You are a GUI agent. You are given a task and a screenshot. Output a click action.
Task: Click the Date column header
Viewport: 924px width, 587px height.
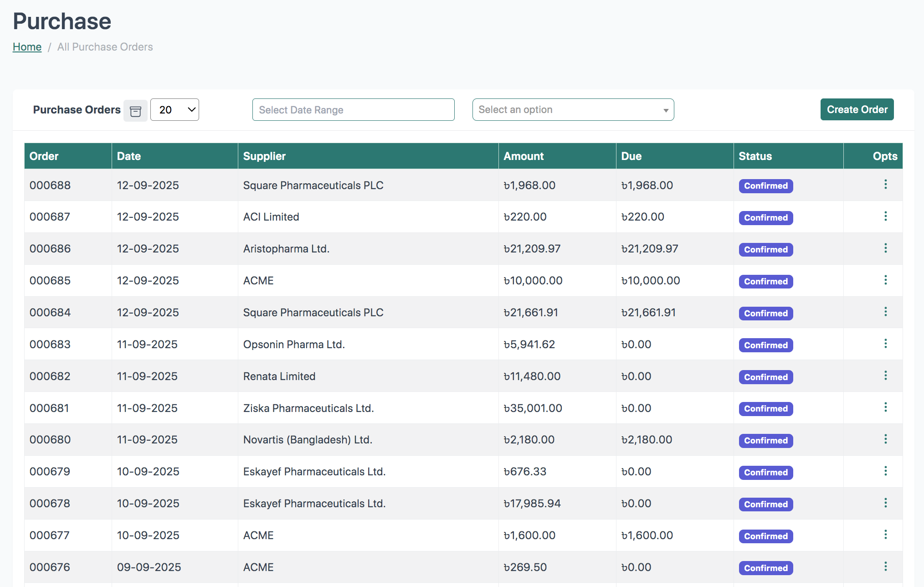(129, 156)
